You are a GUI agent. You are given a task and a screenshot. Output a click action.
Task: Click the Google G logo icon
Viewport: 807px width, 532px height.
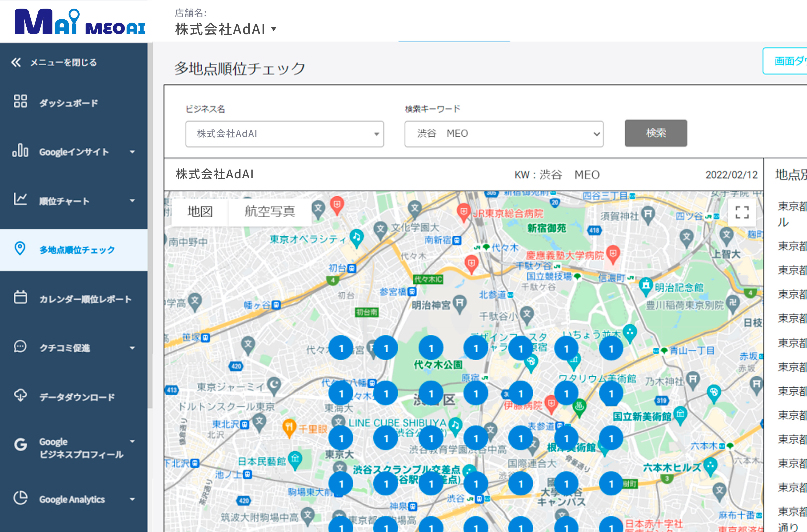coord(21,444)
